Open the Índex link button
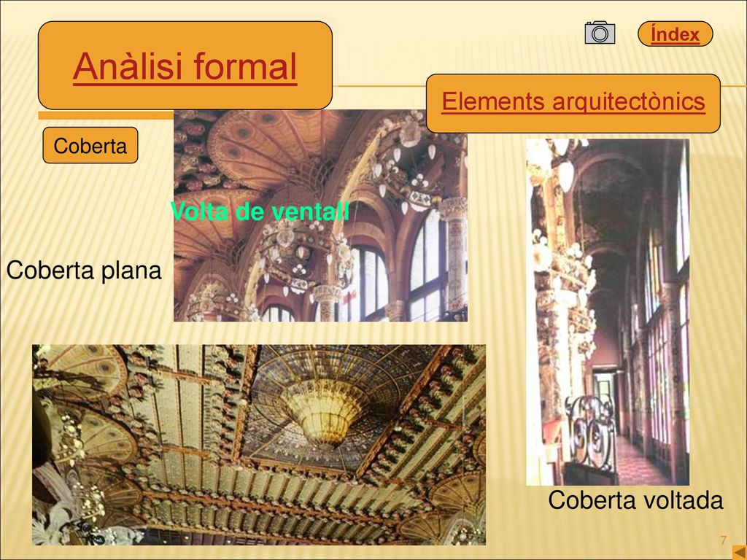The width and height of the screenshot is (747, 560). click(x=675, y=34)
